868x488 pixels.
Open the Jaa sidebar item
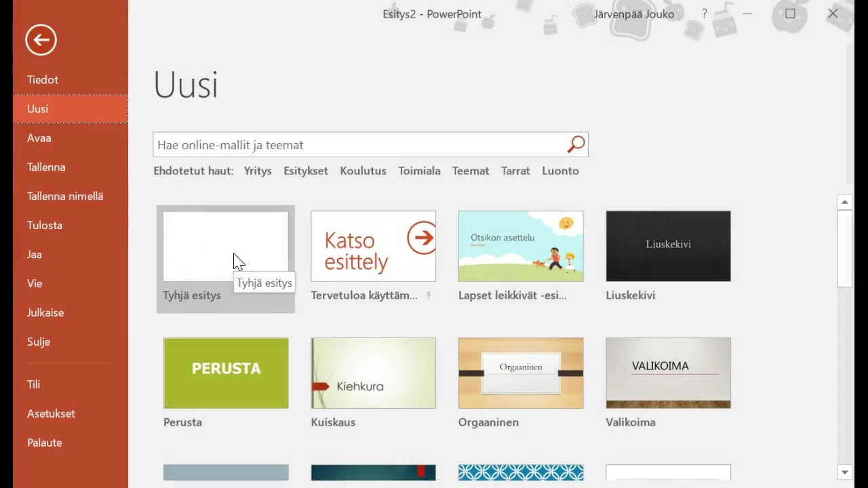[70, 254]
